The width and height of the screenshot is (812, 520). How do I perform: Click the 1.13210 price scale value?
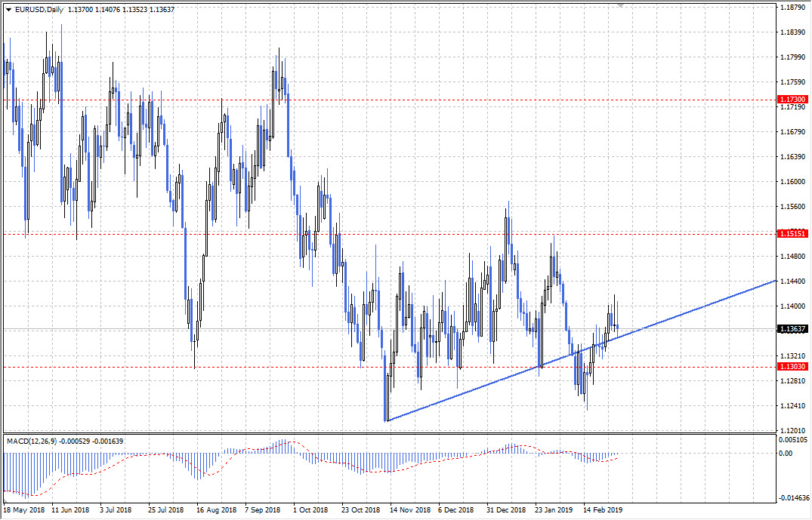pos(793,356)
